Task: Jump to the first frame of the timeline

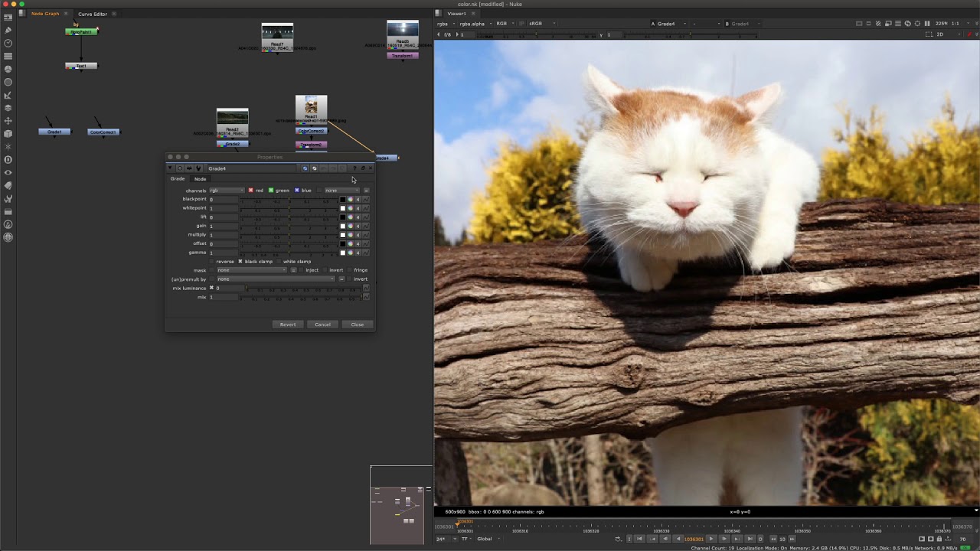Action: [639, 539]
